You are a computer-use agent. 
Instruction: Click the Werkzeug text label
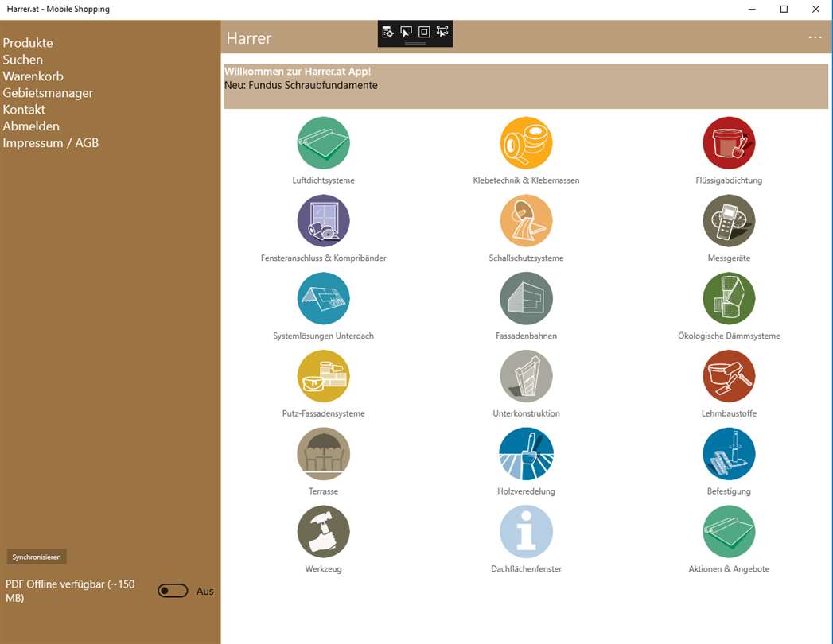click(x=323, y=568)
